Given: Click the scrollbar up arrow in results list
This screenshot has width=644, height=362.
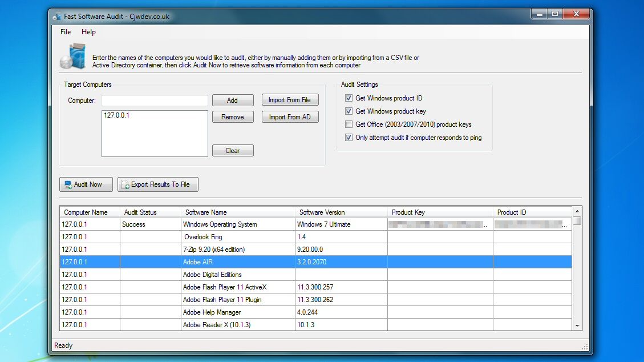Looking at the screenshot, I should [x=576, y=211].
